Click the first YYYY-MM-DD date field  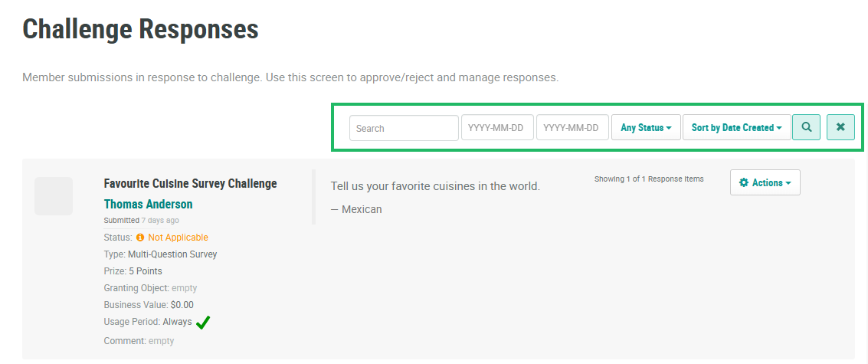click(x=496, y=128)
